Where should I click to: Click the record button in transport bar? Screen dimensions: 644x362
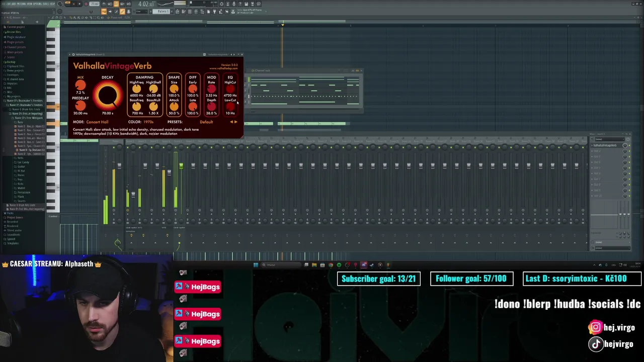pyautogui.click(x=86, y=4)
